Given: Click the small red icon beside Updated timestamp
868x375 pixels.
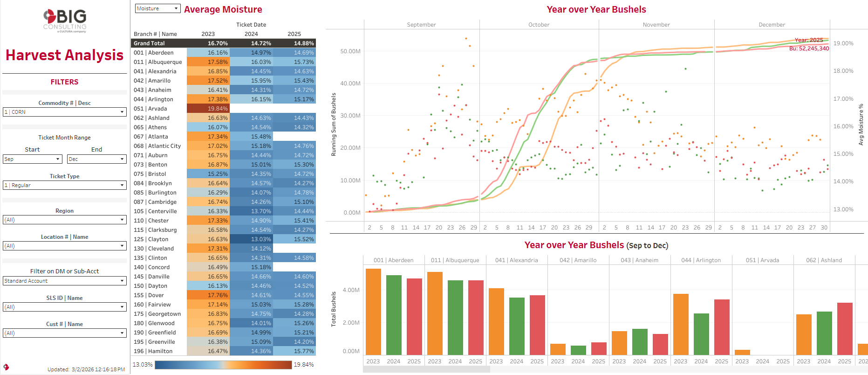Looking at the screenshot, I should click(6, 367).
